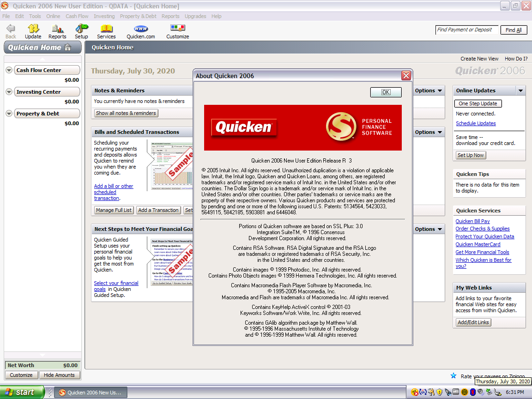Close the About Quicken 2006 dialog

(406, 75)
